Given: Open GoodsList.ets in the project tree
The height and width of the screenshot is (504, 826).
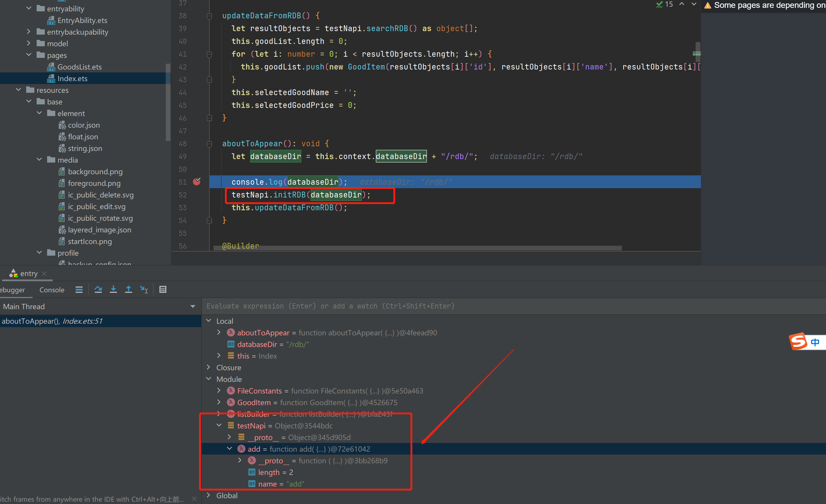Looking at the screenshot, I should click(x=79, y=67).
